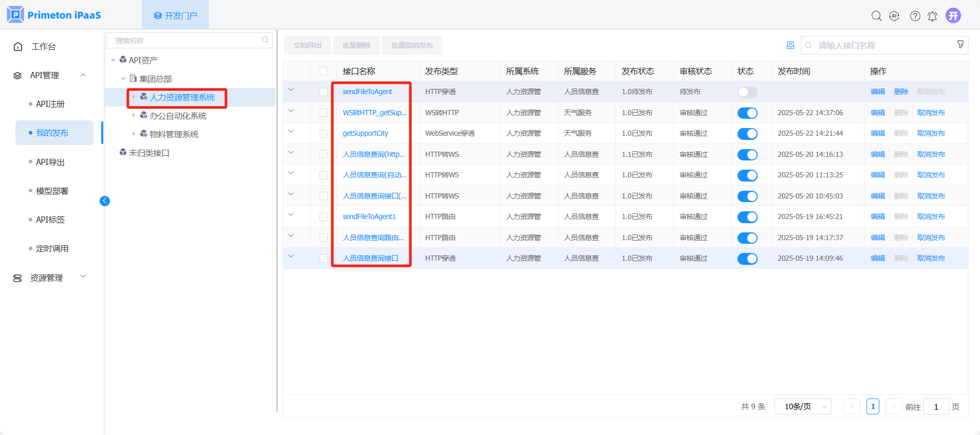The height and width of the screenshot is (435, 980).
Task: Click the search magnifier icon in header
Action: (x=876, y=16)
